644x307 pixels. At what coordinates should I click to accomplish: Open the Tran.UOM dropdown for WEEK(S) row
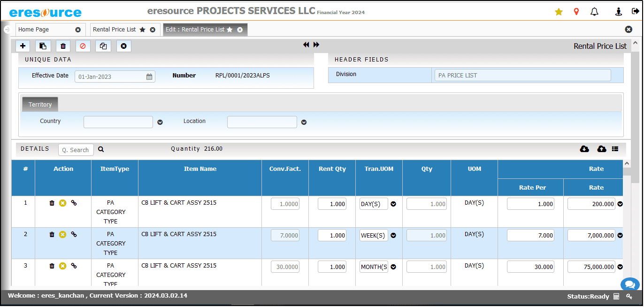click(393, 236)
